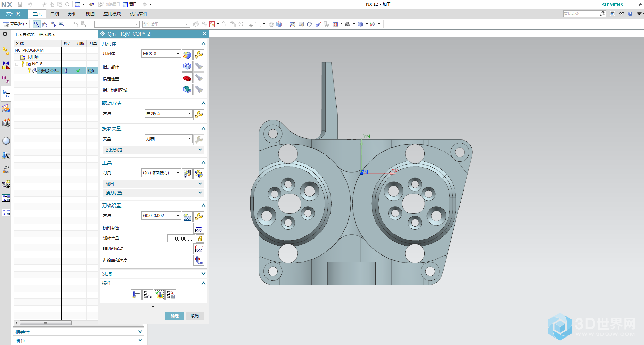Open History clock icon in left sidebar
The width and height of the screenshot is (644, 345).
coord(6,141)
